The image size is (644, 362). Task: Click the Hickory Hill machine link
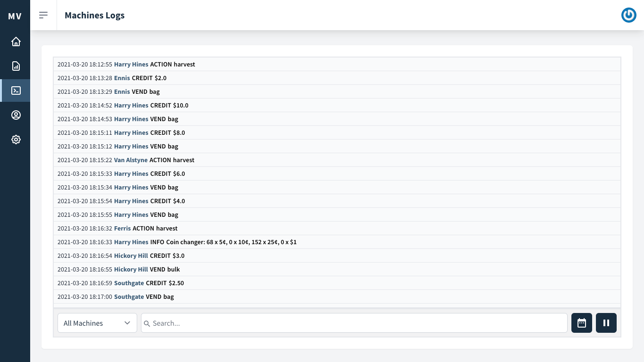click(131, 255)
